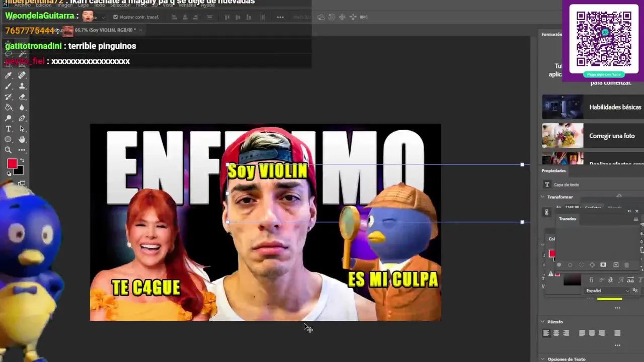The height and width of the screenshot is (362, 644).
Task: Align paragraph text right
Action: coord(566,333)
